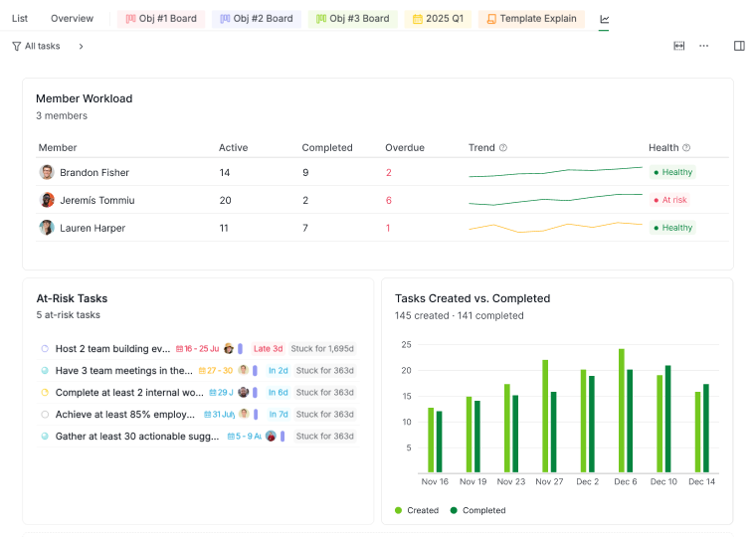Click priority color bar on Gather task
Image resolution: width=756 pixels, height=537 pixels.
283,437
